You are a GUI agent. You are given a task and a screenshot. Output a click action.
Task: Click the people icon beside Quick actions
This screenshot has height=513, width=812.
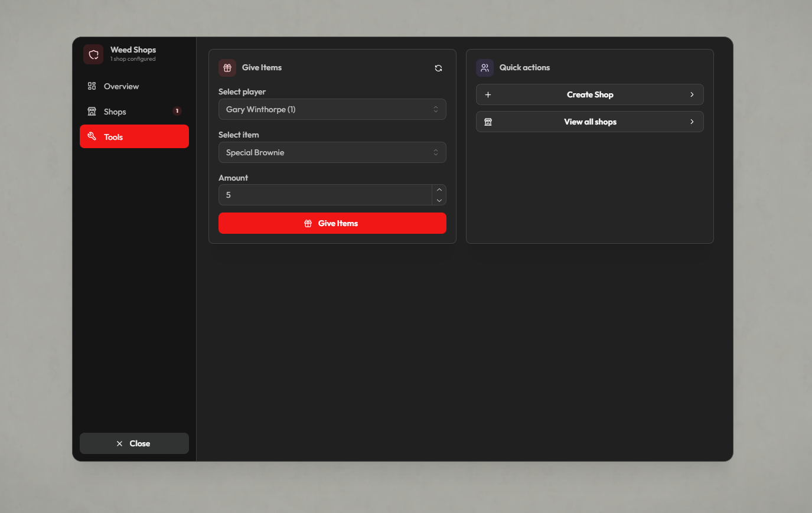pyautogui.click(x=485, y=68)
